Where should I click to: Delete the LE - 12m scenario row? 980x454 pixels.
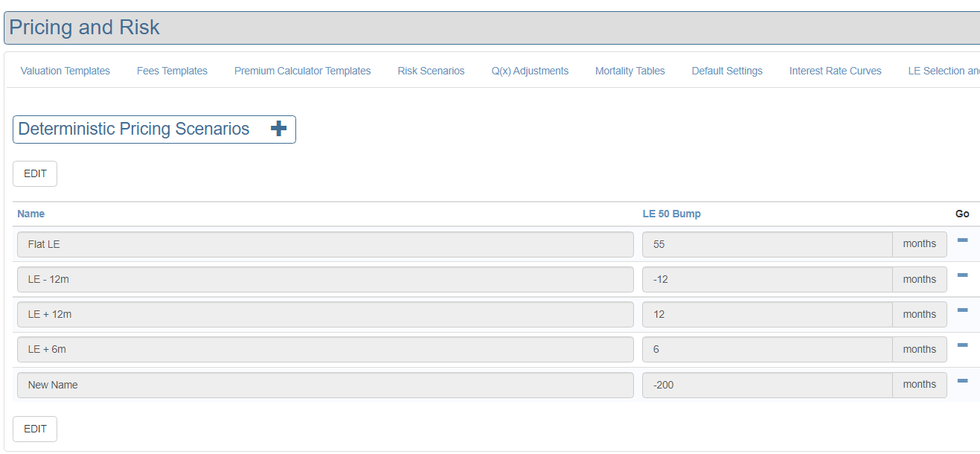962,275
